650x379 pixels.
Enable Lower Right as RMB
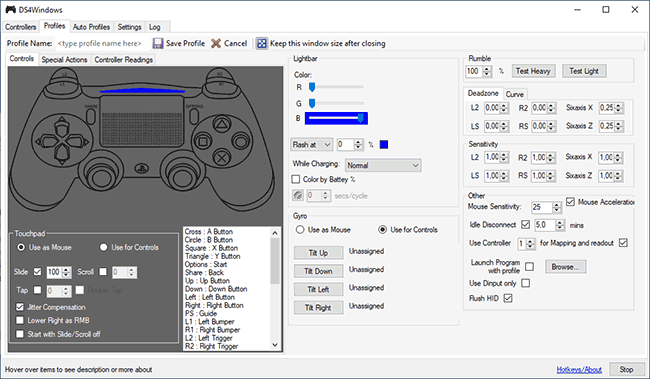click(x=19, y=320)
